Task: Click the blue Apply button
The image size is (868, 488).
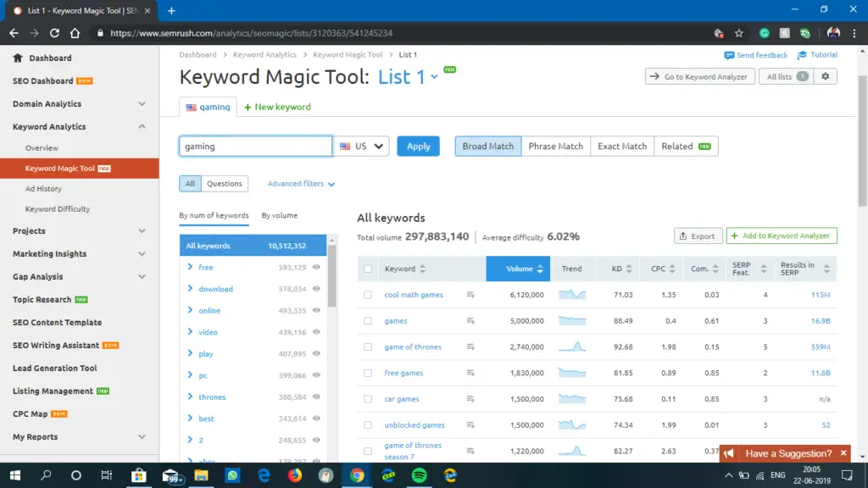Action: click(x=418, y=146)
